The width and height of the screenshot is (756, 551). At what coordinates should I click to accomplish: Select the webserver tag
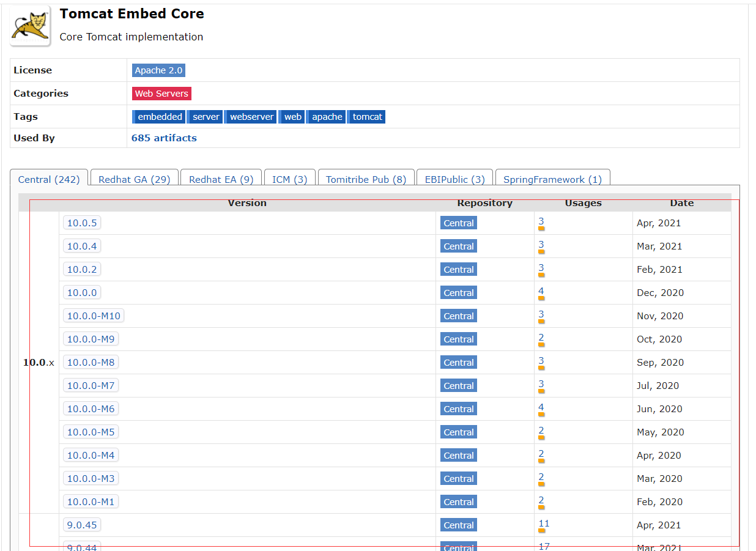coord(251,117)
